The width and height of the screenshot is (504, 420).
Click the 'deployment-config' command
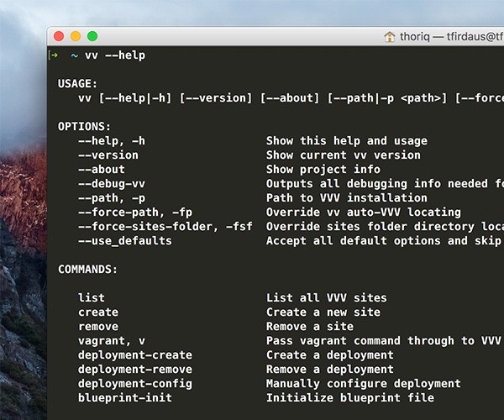pos(135,384)
